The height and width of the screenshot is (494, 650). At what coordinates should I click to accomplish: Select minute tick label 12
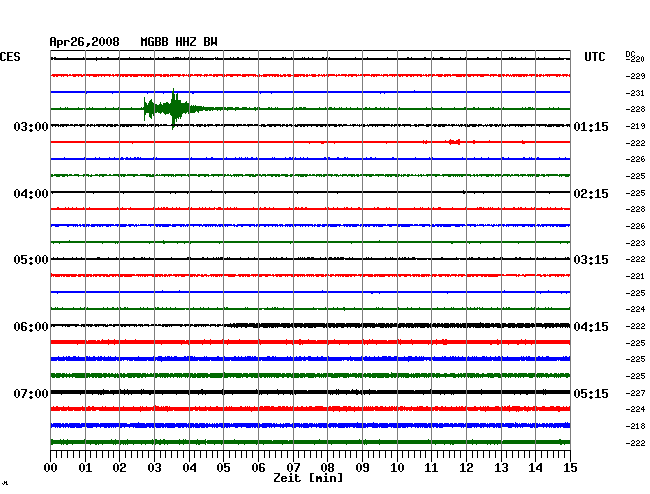point(466,467)
